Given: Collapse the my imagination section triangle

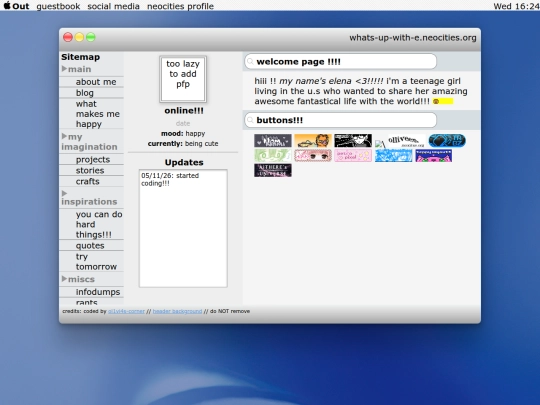Looking at the screenshot, I should pyautogui.click(x=64, y=136).
